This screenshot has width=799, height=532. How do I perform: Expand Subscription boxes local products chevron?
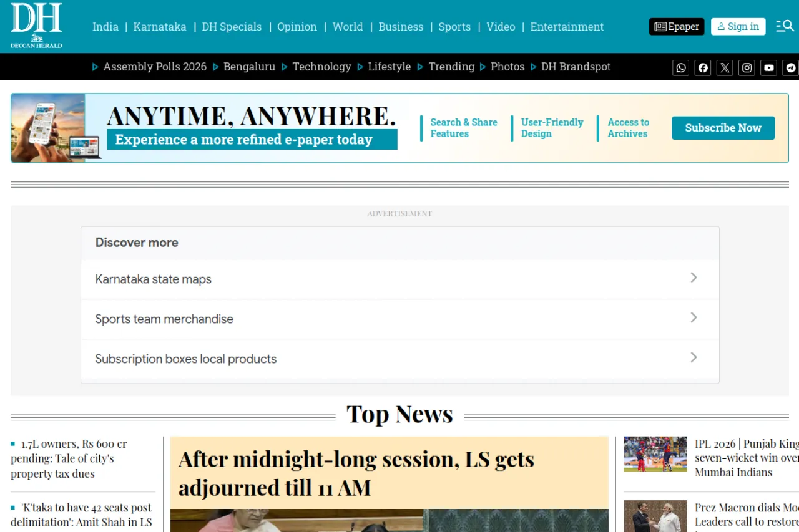694,357
